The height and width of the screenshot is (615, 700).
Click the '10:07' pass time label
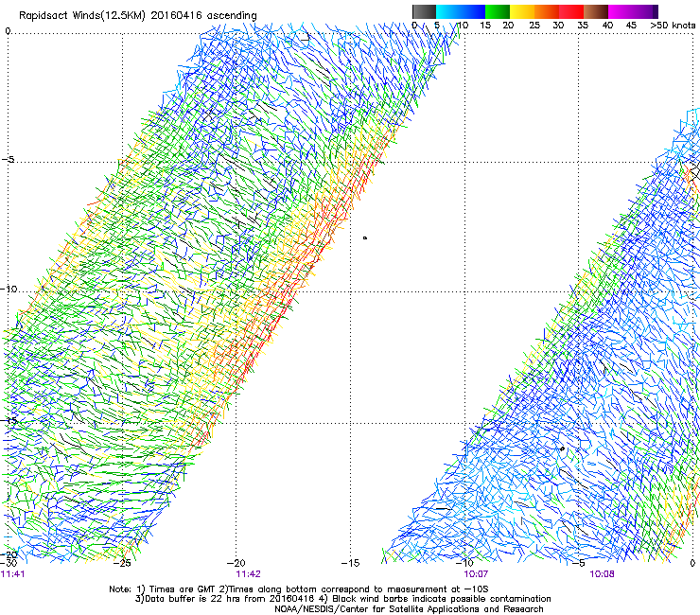pos(476,573)
